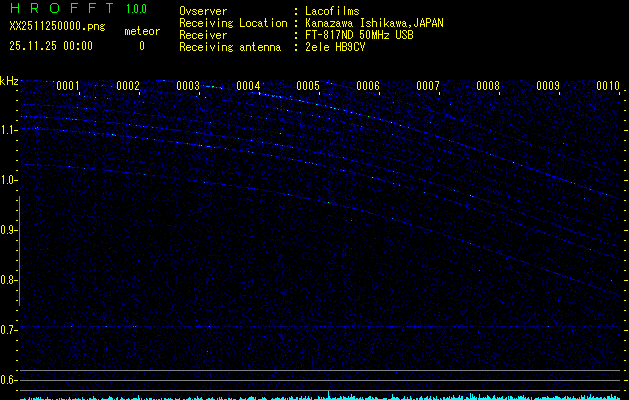Jump to the 0007 minute marker
The height and width of the screenshot is (400, 629).
[428, 86]
